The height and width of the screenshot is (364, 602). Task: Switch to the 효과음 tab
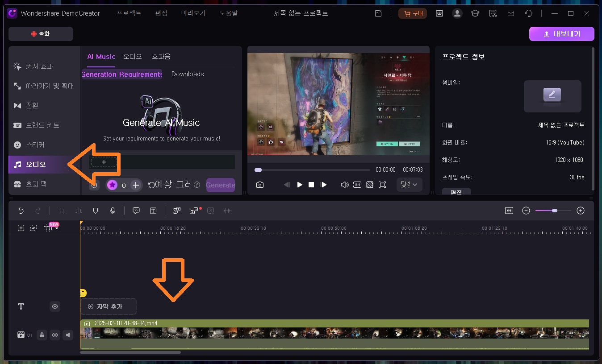(x=161, y=57)
